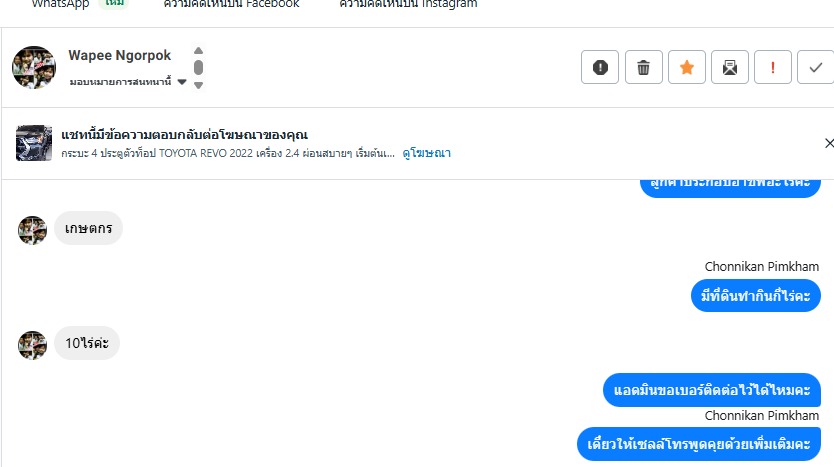Select the 10ไร่ค่ะ message bubble
Image resolution: width=834 pixels, height=467 pixels.
click(x=87, y=343)
